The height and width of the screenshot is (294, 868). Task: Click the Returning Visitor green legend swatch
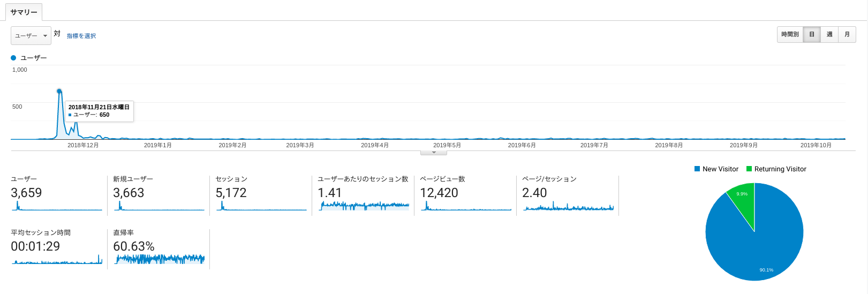click(x=749, y=169)
